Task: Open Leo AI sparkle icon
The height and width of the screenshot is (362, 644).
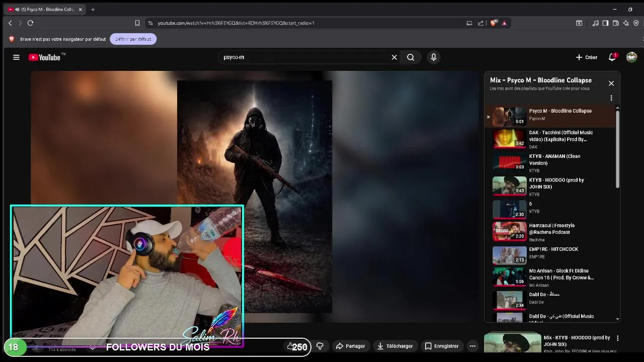Action: (626, 23)
